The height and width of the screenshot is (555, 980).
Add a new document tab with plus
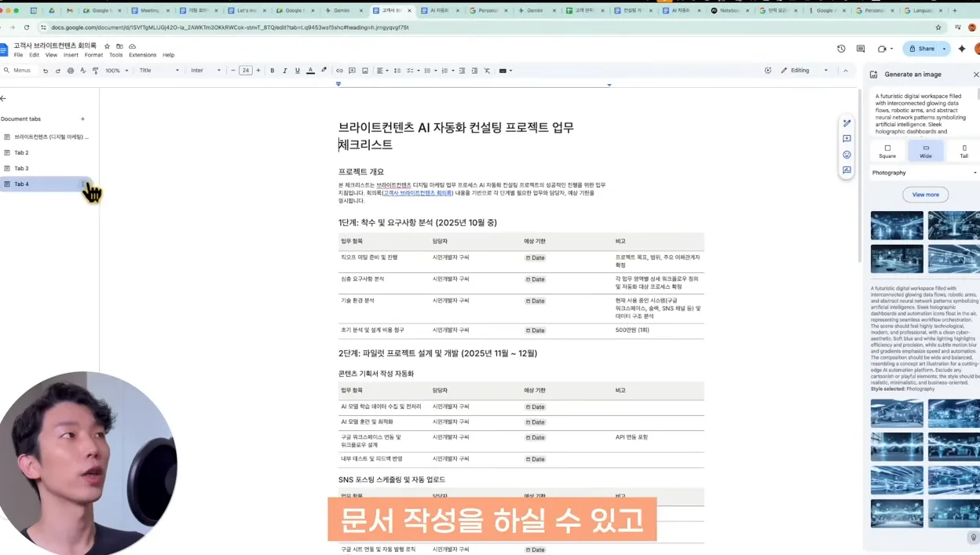point(82,119)
